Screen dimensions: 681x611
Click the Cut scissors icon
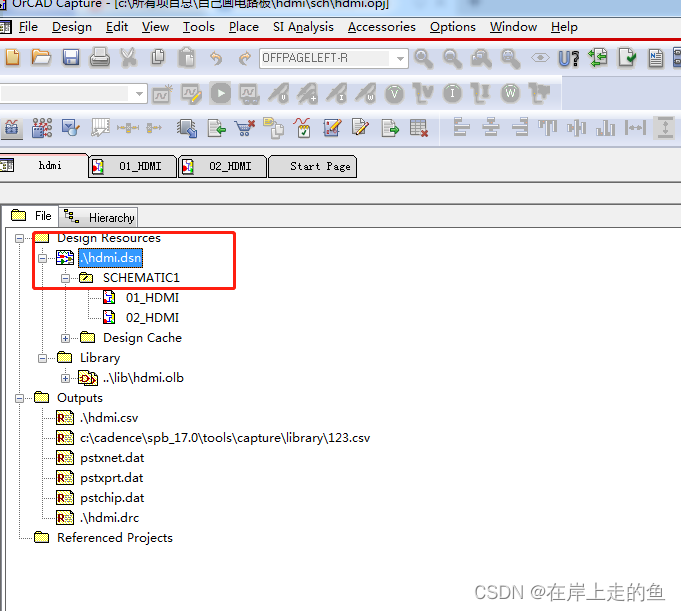pyautogui.click(x=129, y=58)
